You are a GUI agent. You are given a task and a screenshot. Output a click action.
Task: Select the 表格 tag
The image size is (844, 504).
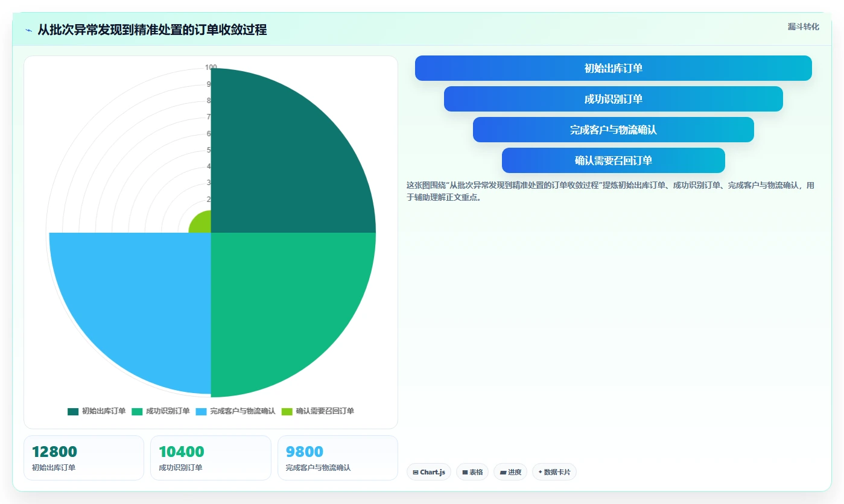click(x=472, y=472)
